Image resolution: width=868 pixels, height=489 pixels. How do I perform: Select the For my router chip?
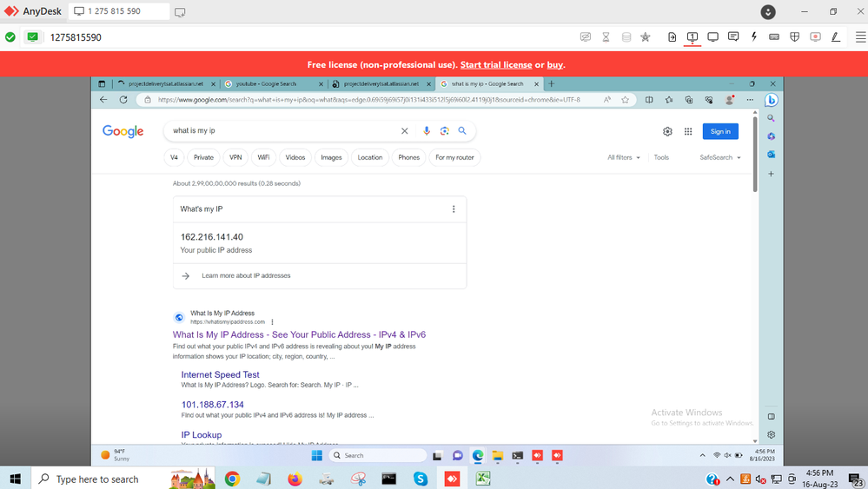pos(454,158)
